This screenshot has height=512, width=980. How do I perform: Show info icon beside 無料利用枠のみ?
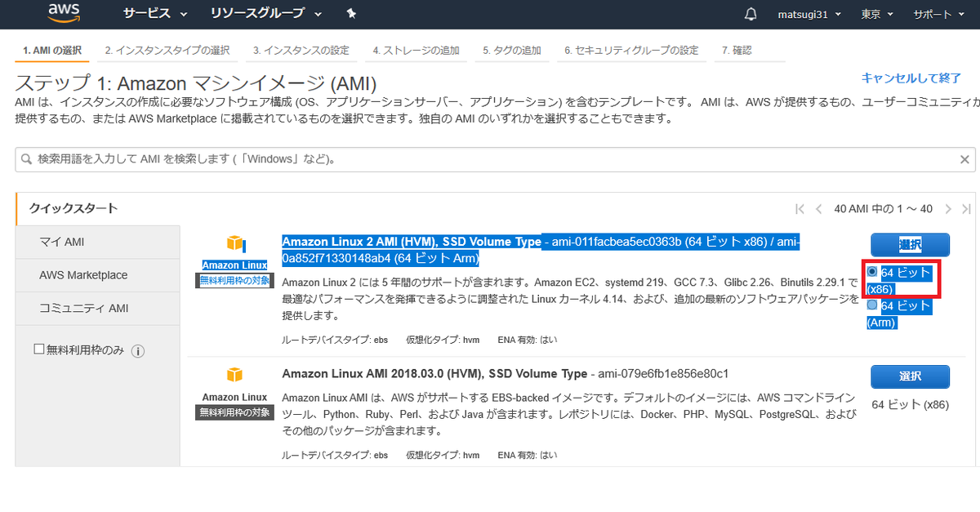[x=138, y=351]
